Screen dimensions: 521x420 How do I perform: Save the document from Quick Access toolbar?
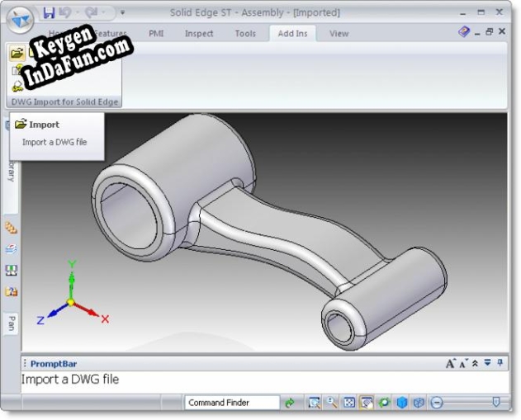[49, 13]
